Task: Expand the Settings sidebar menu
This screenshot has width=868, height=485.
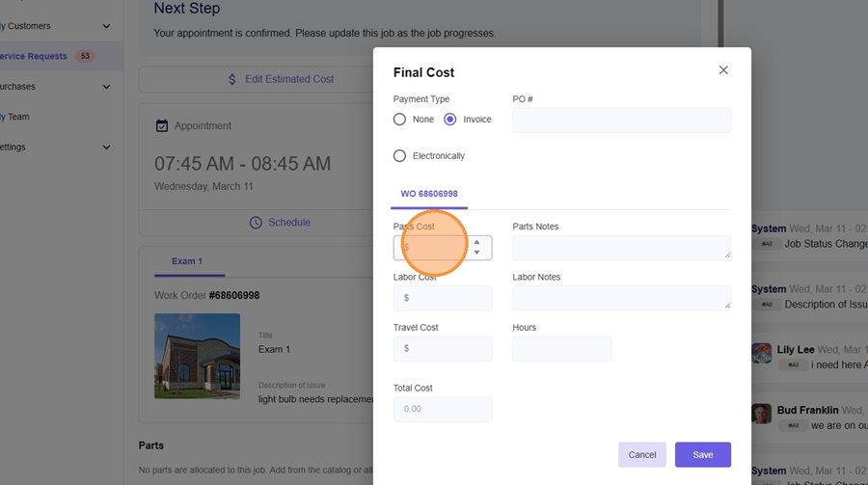Action: click(x=106, y=148)
